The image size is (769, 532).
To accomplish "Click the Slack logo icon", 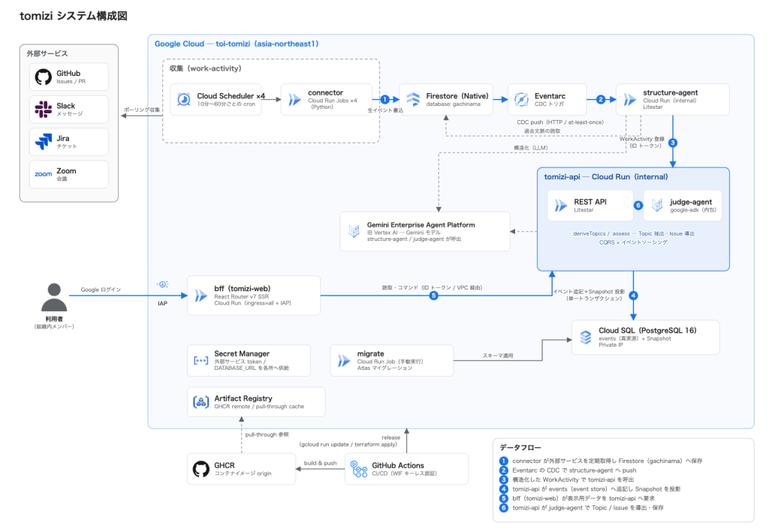I will [x=43, y=110].
